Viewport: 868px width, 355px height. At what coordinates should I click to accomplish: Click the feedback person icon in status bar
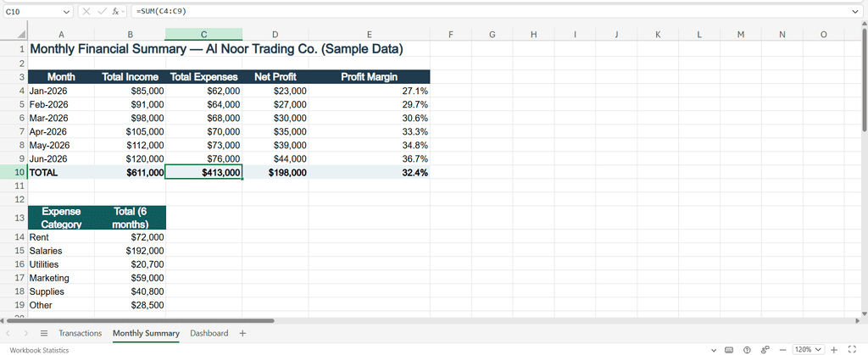(x=765, y=349)
